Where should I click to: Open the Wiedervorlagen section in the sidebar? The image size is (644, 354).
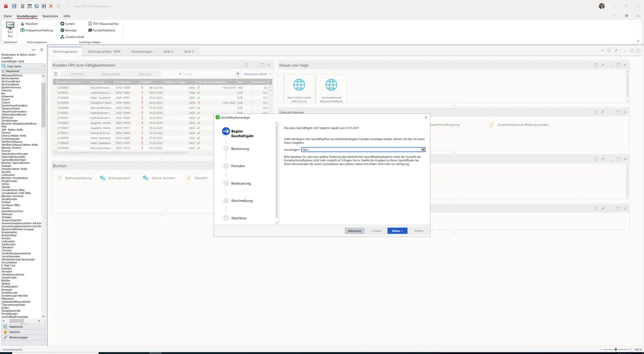24,337
